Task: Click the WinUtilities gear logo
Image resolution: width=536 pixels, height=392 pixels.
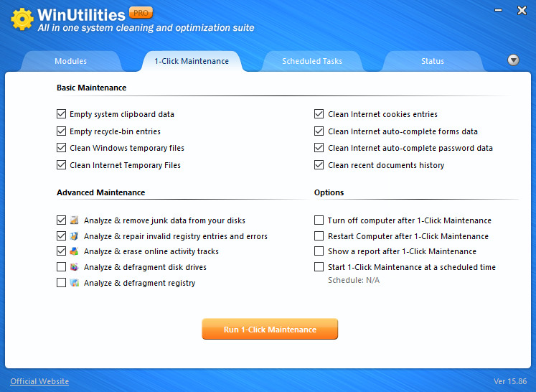Action: tap(22, 19)
